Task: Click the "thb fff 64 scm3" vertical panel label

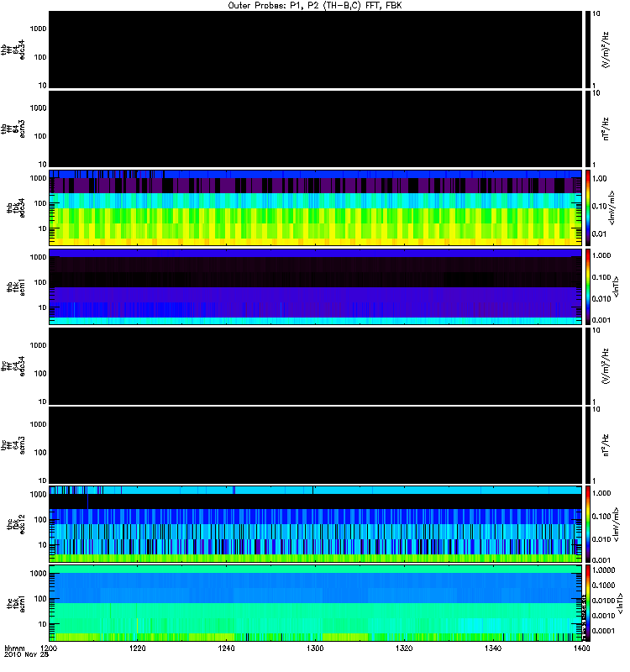Action: (13, 129)
